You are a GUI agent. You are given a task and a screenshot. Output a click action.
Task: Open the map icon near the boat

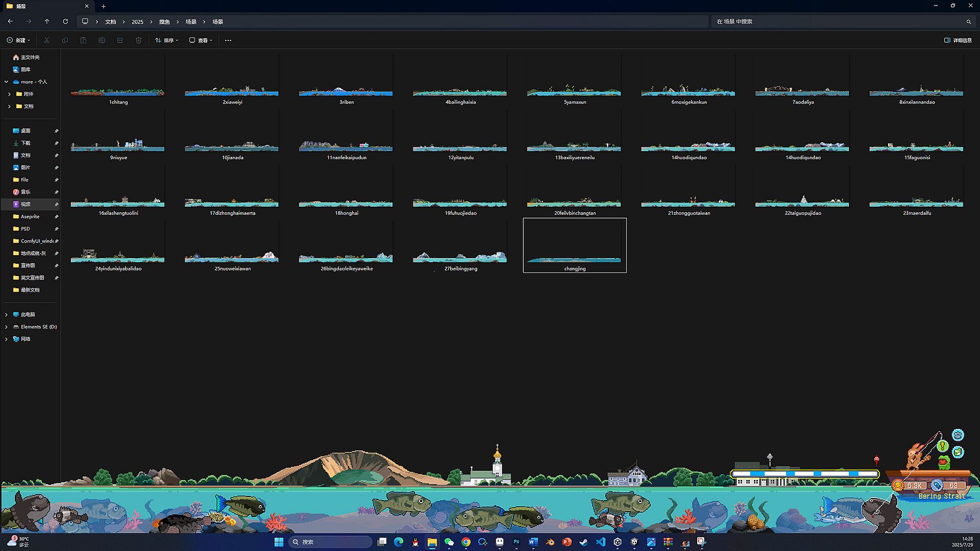[x=958, y=452]
